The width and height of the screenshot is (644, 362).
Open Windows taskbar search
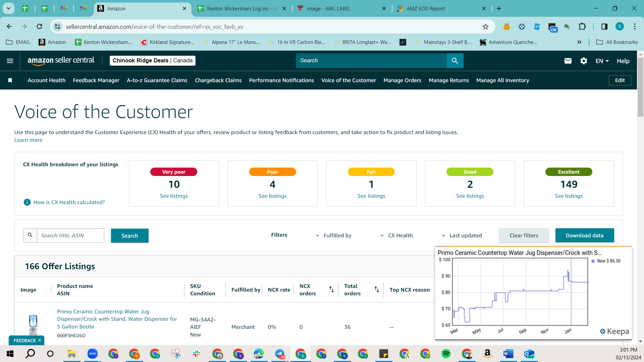[30, 354]
